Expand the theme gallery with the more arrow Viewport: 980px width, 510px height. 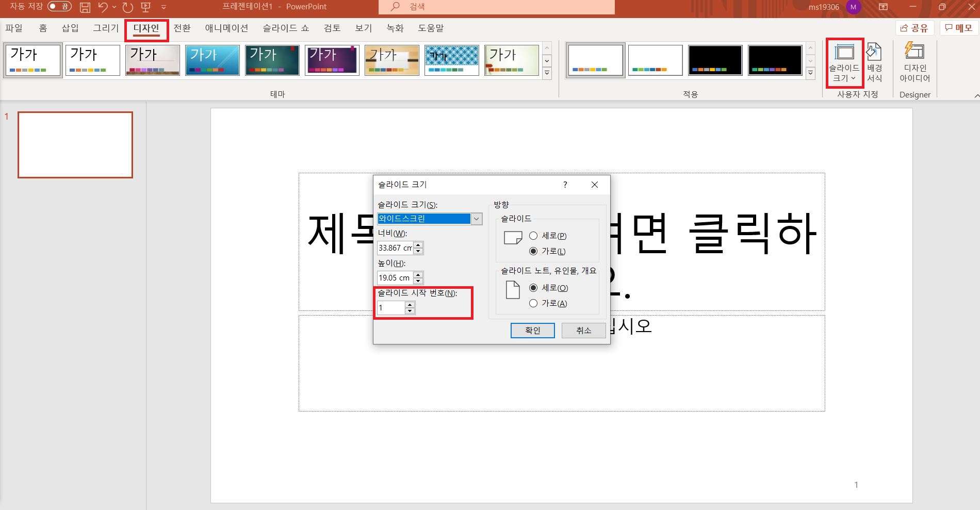point(547,73)
